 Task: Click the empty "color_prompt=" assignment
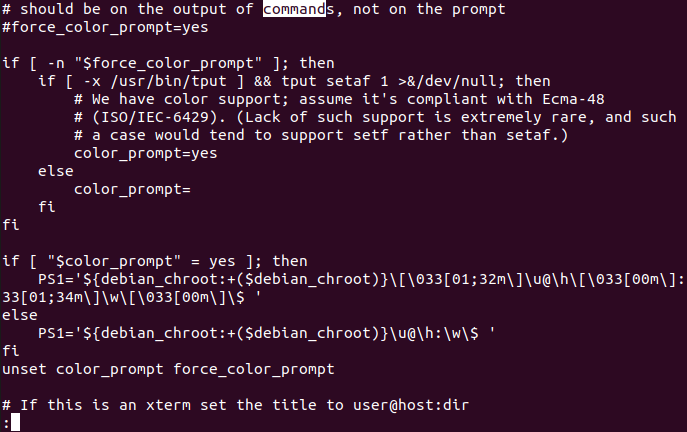(132, 189)
